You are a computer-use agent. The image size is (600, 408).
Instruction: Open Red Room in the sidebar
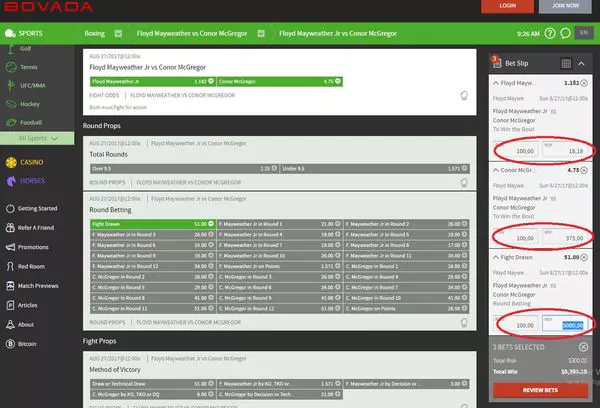point(31,266)
